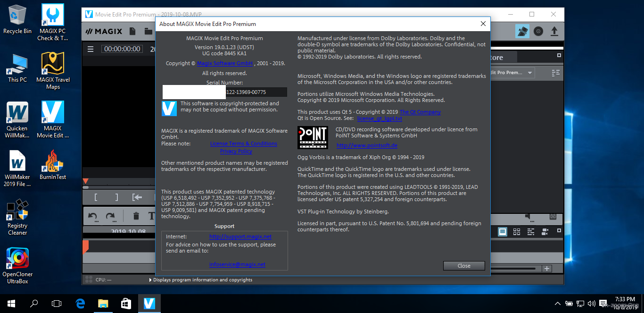Expand the status bar info arrow
The width and height of the screenshot is (644, 313).
150,280
